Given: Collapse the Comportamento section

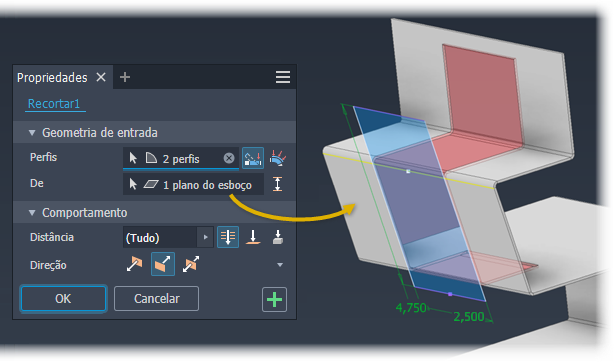Looking at the screenshot, I should (32, 213).
